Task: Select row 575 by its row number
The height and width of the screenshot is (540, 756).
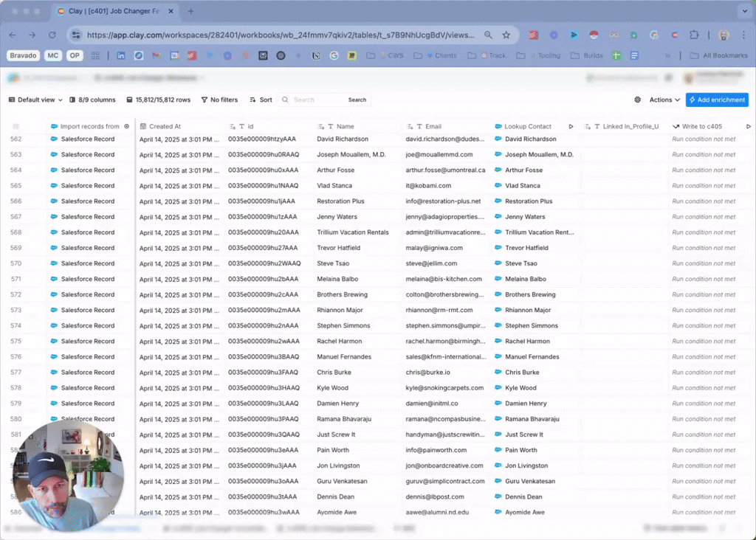Action: (x=16, y=341)
